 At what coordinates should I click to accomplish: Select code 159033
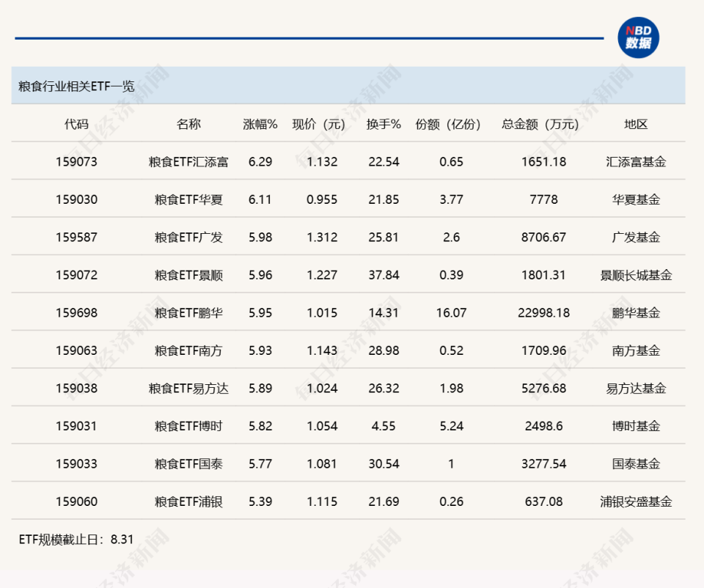76,463
